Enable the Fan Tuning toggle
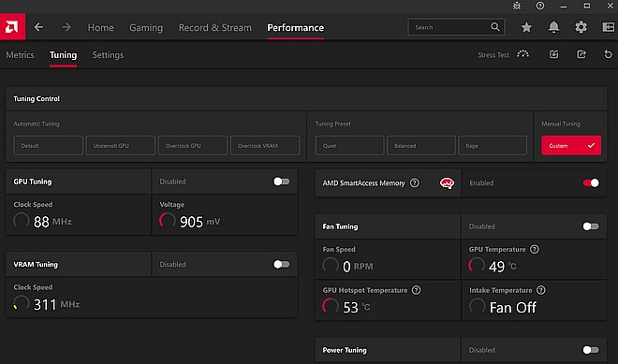Image resolution: width=618 pixels, height=364 pixels. [x=591, y=226]
